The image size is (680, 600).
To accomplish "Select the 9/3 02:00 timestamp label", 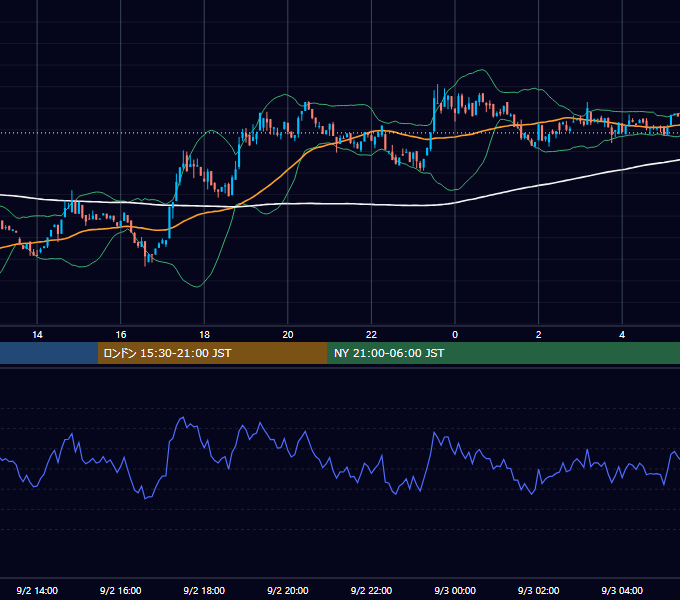I will click(x=539, y=590).
